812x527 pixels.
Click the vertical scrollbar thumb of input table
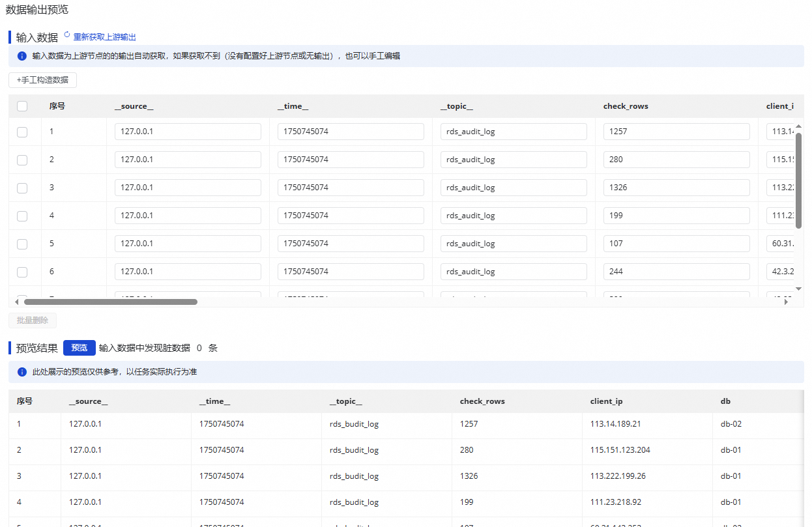799,180
